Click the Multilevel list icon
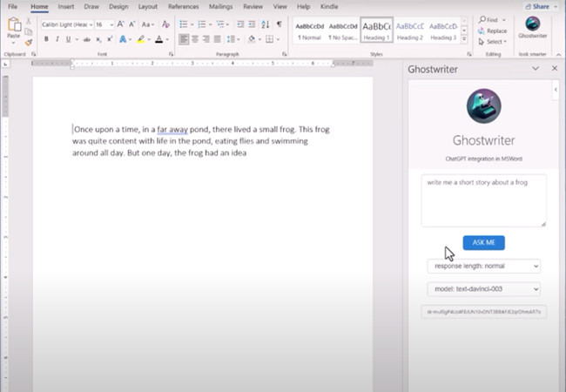Screen dimensions: 566x392 pos(220,24)
